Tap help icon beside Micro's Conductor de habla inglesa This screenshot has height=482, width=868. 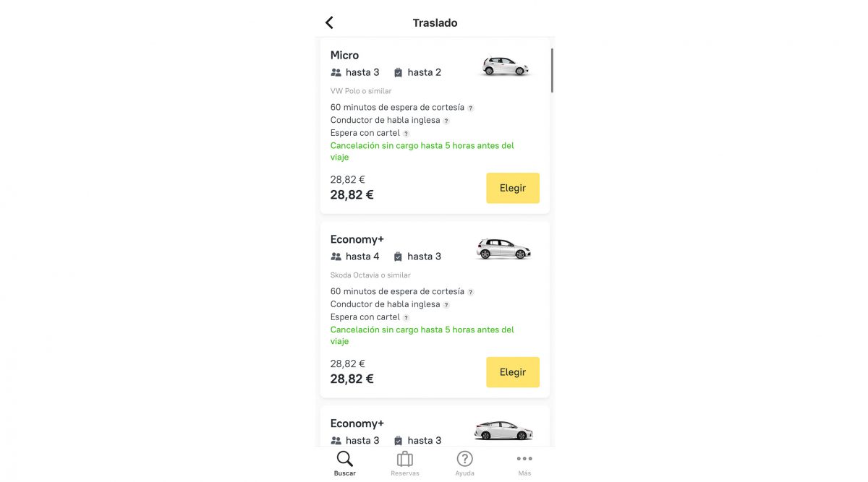coord(446,121)
